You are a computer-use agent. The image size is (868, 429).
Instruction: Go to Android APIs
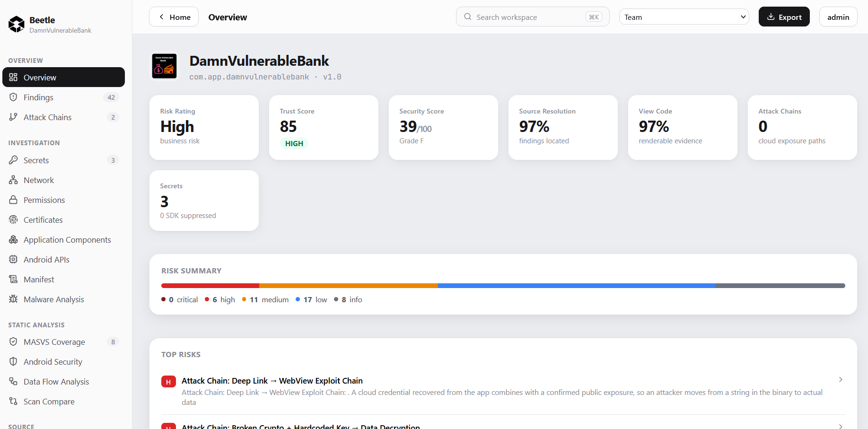63,259
